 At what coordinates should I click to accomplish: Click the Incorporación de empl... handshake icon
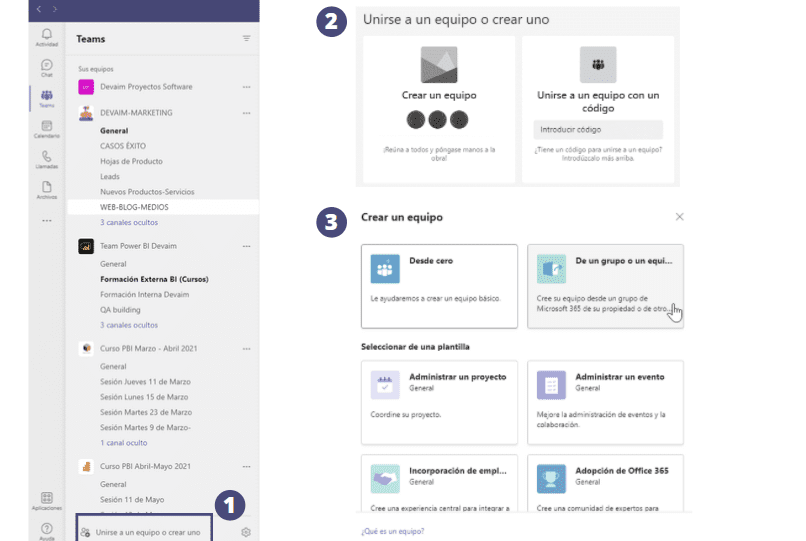pyautogui.click(x=385, y=479)
